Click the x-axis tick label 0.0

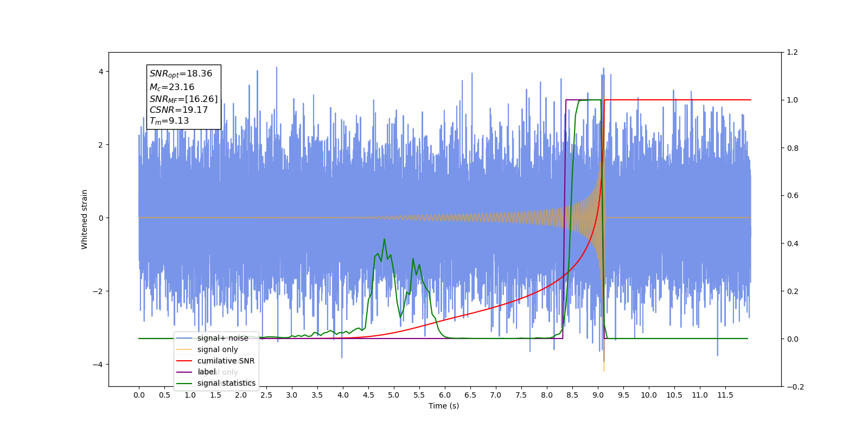[x=139, y=395]
